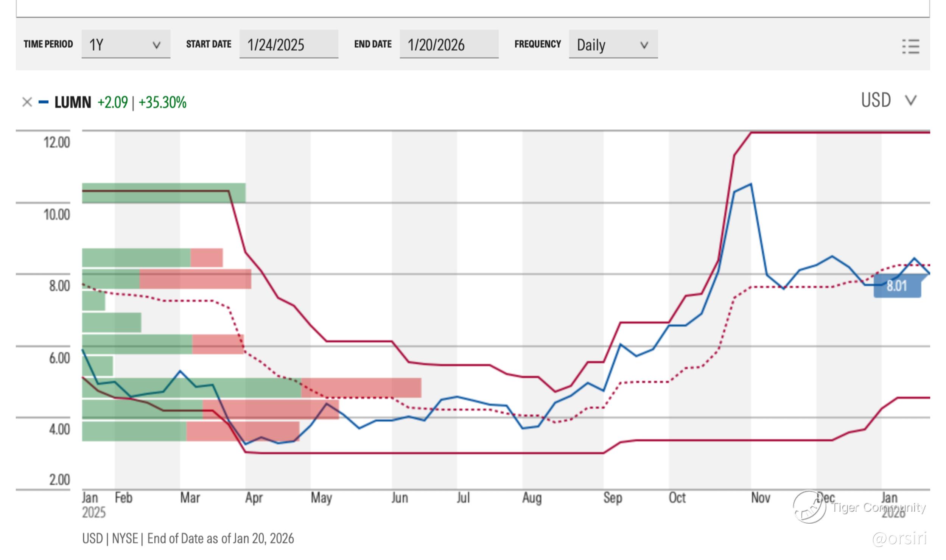Viewport: 946px width, 560px height.
Task: Click the blue LUMN legend color marker
Action: coord(44,102)
